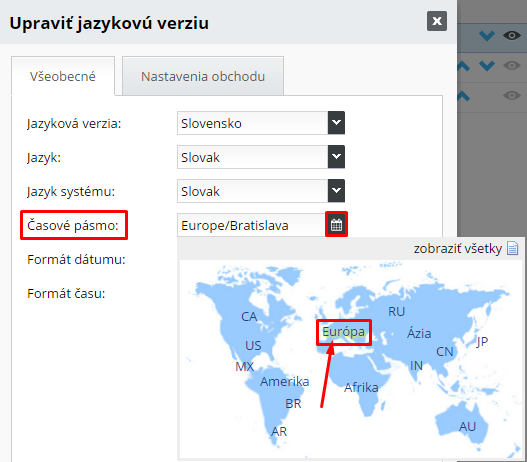Click the move-down arrow in the top background row
527x462 pixels.
coord(487,35)
